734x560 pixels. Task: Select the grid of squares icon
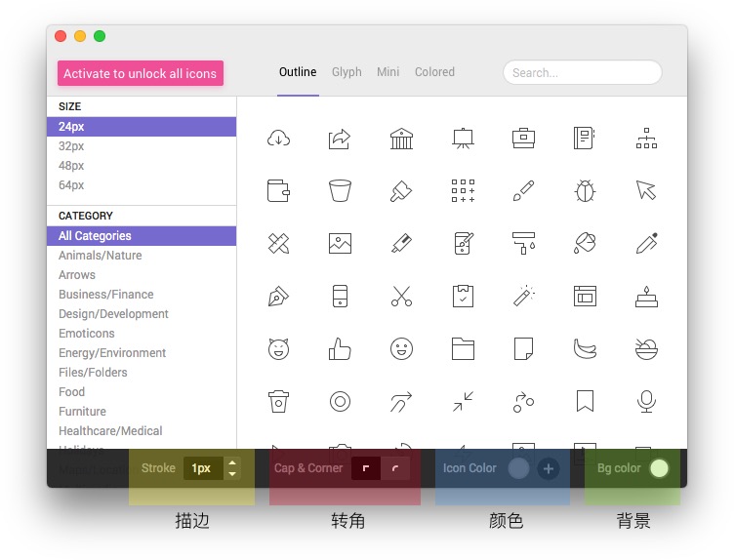point(463,191)
